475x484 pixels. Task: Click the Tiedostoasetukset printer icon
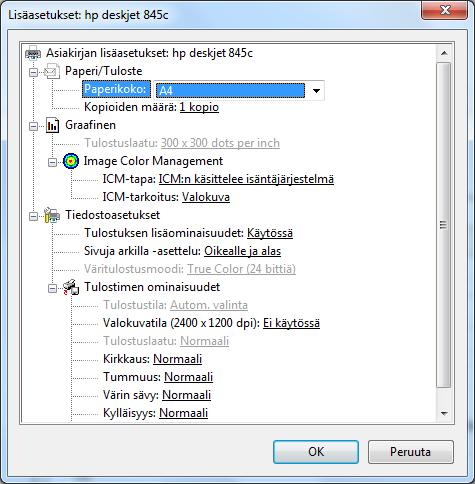52,215
